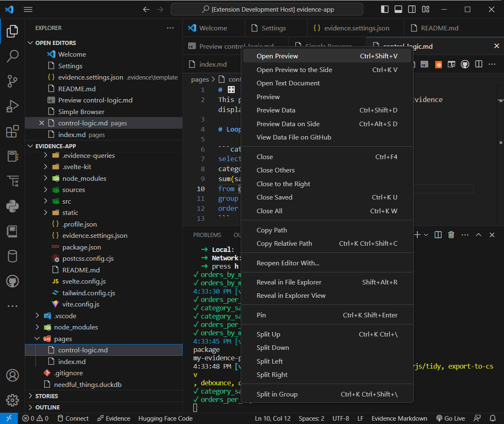Viewport: 504px width, 424px height.
Task: Choose Open Preview to the Side from the menu
Action: coord(294,70)
